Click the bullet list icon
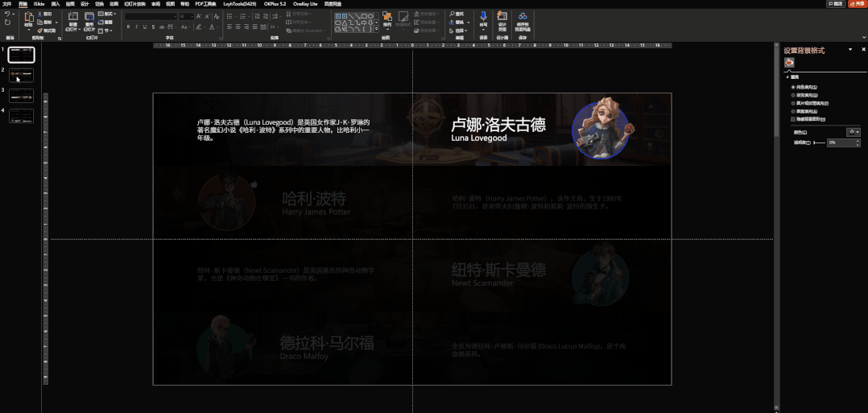The image size is (868, 413). coord(229,17)
